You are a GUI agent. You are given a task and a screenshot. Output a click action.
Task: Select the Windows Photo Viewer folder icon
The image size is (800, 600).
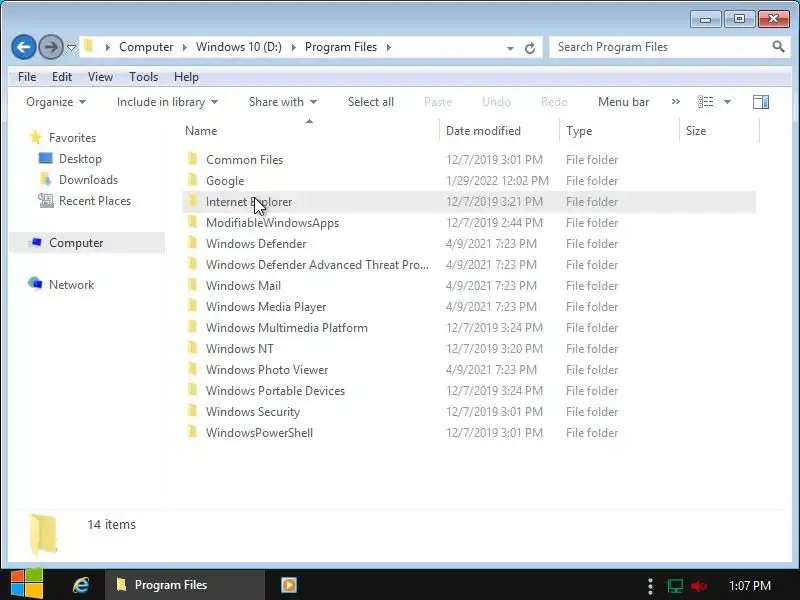coord(192,369)
